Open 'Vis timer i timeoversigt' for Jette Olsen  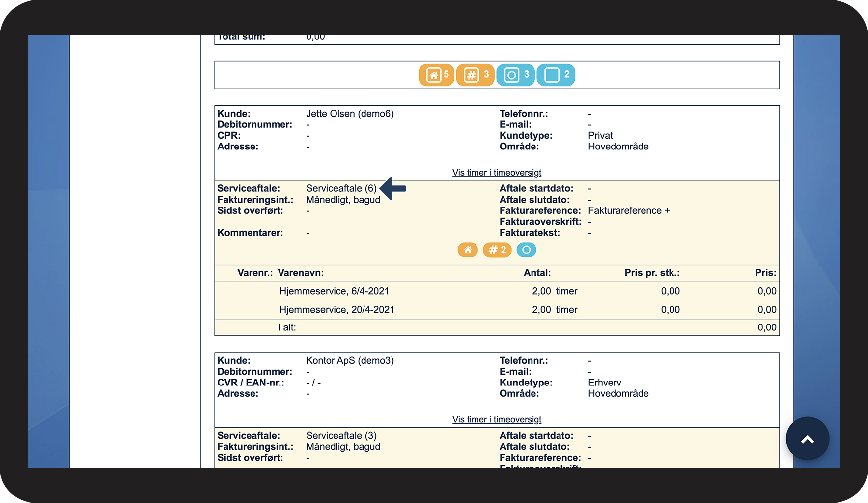coord(497,173)
